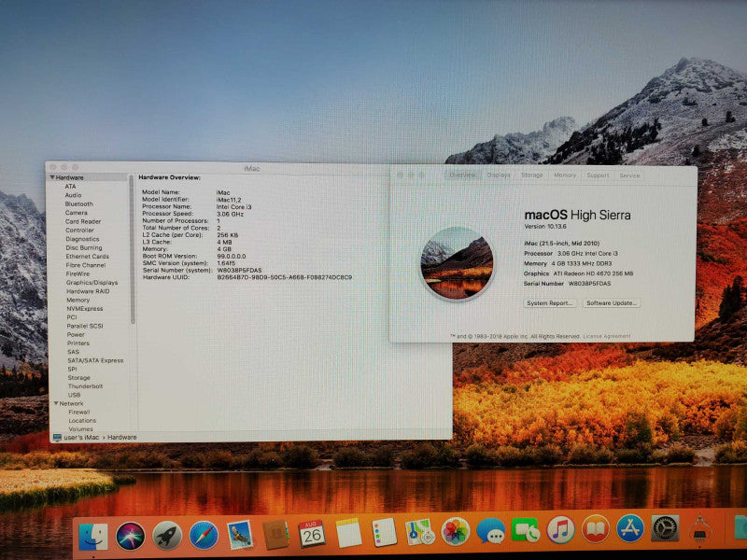Viewport: 747px width, 560px height.
Task: Select Hardware RAID in the sidebar
Action: click(x=88, y=291)
